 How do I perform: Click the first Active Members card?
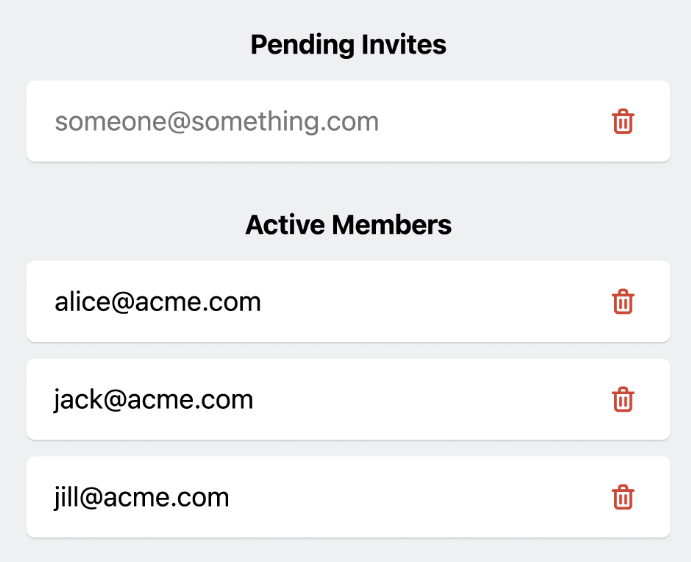click(x=400, y=302)
